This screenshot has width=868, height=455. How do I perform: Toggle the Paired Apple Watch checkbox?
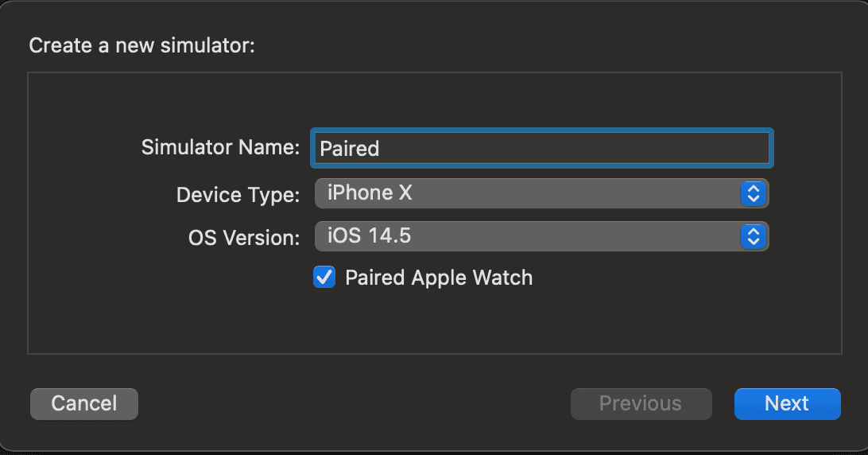324,278
